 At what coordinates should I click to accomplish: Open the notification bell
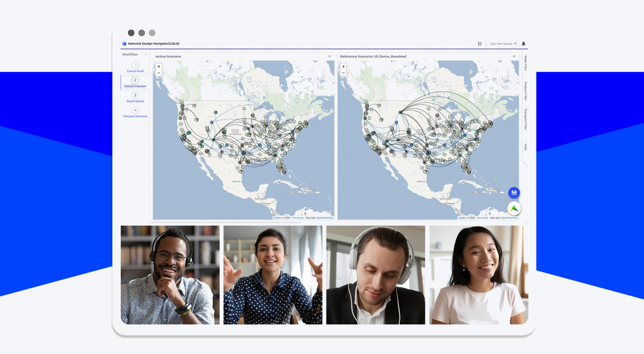click(524, 44)
